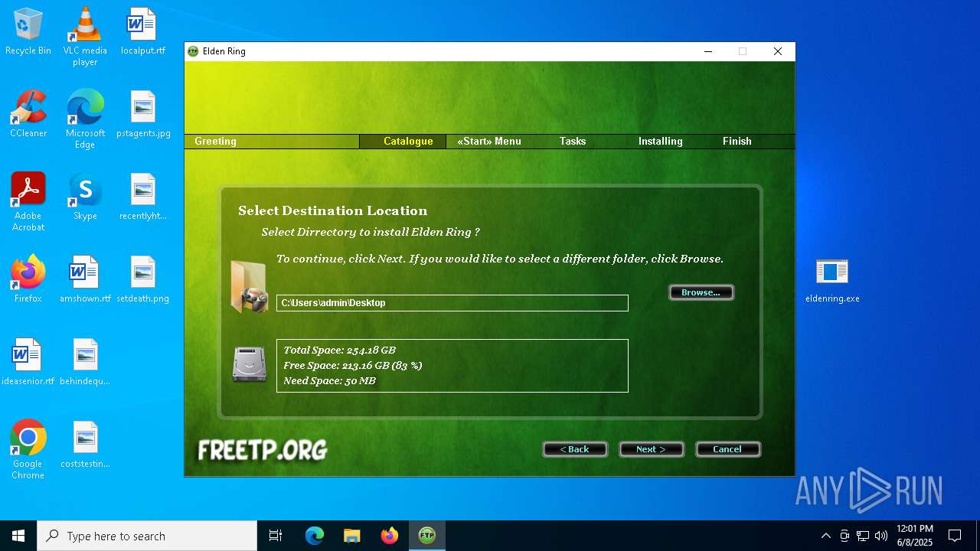Select the Microsoft Edge desktop shortcut
The width and height of the screenshot is (980, 551).
coord(85,119)
